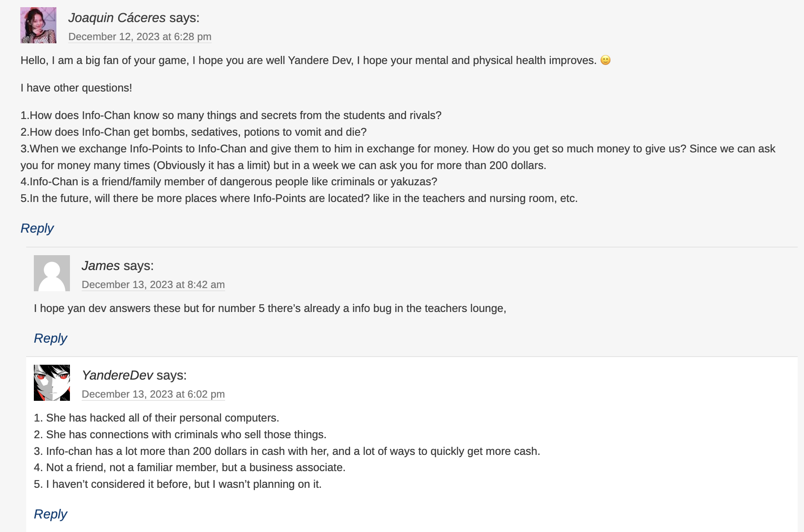
Task: Open the December 13, 2023 6:02 pm permalink
Action: coord(153,394)
